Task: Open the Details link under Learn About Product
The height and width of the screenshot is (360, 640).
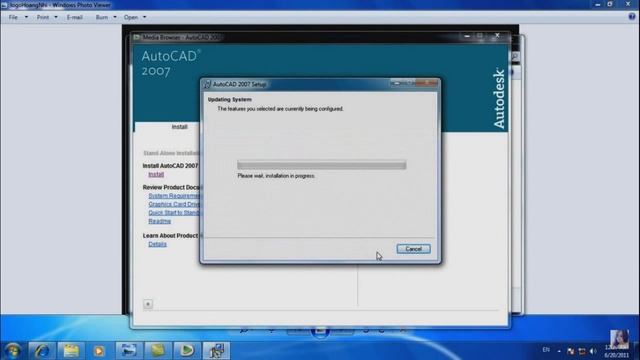Action: point(157,244)
